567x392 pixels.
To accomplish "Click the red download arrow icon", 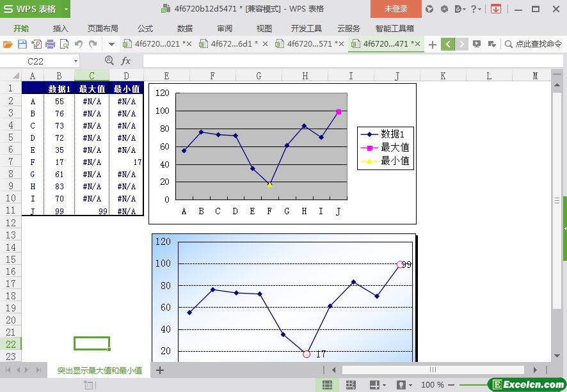I will (496, 9).
